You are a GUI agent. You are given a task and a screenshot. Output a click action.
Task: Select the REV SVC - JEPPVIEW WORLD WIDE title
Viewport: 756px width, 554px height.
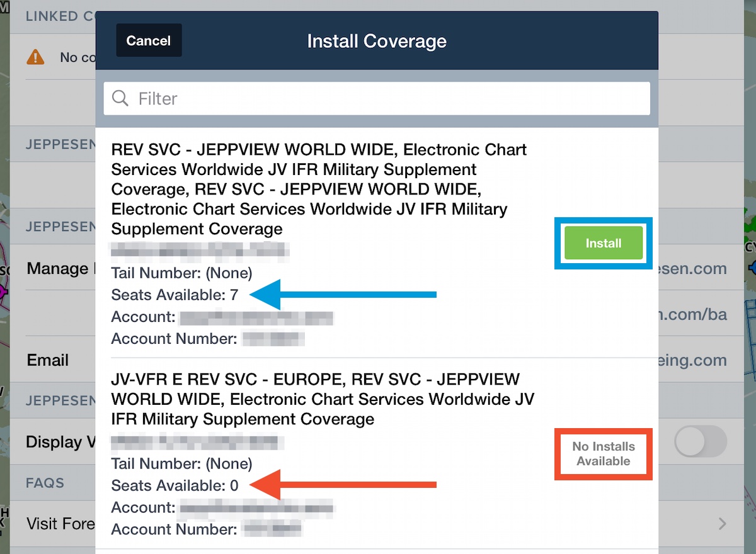click(319, 189)
